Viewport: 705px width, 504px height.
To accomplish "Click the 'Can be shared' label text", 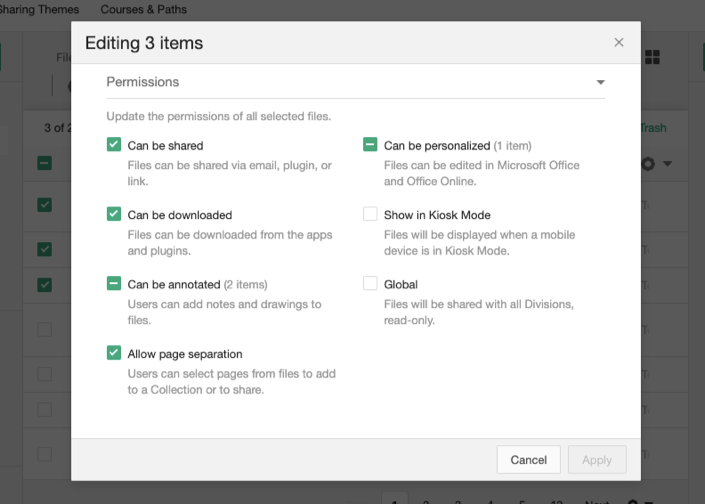I will (x=165, y=146).
